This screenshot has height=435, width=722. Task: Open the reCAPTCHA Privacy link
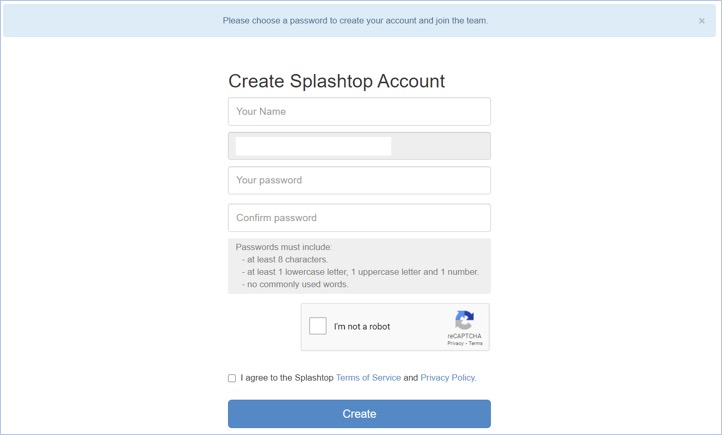coord(455,343)
